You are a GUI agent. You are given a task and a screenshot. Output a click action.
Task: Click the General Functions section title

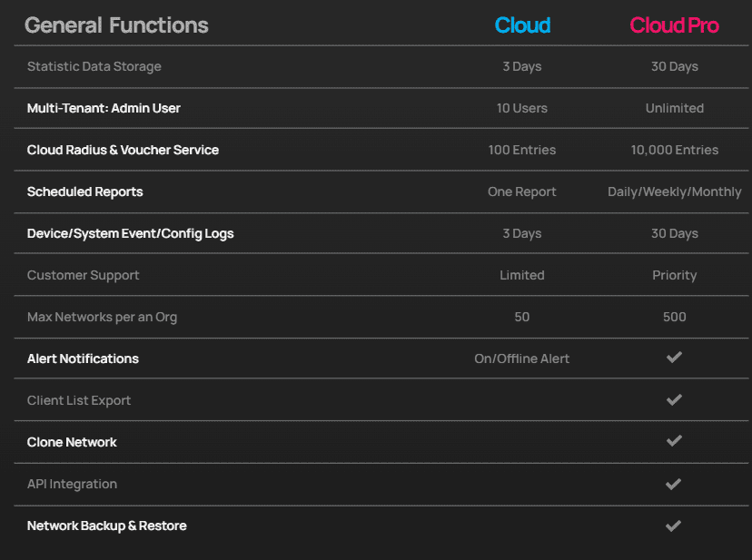point(116,25)
